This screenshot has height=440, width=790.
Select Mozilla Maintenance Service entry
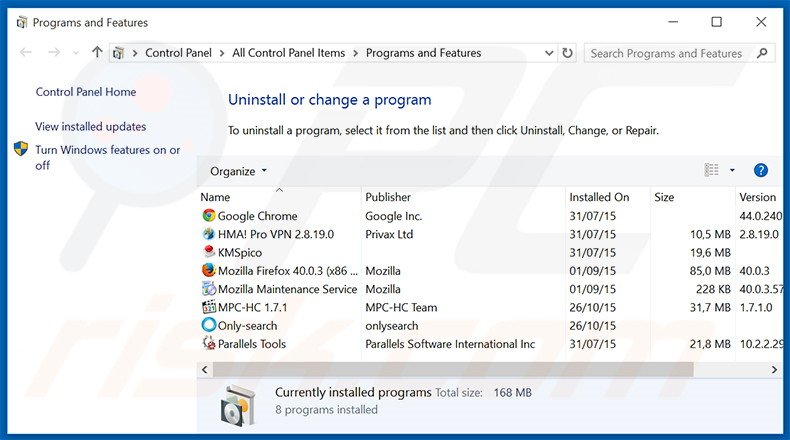pos(287,289)
